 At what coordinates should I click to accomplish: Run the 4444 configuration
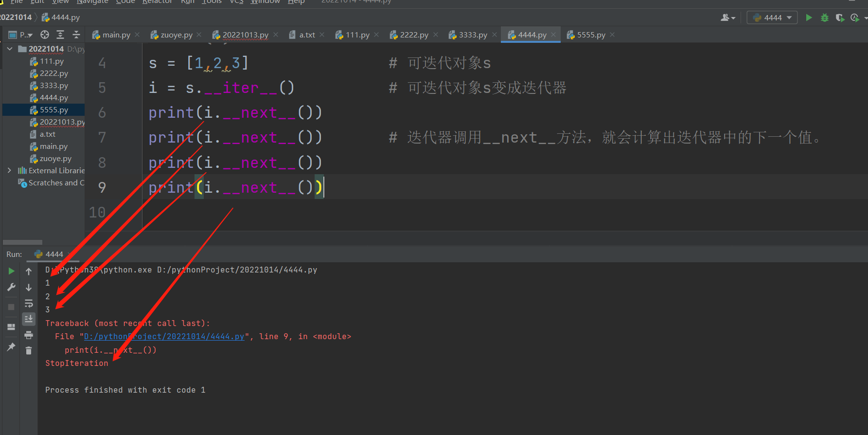[809, 18]
